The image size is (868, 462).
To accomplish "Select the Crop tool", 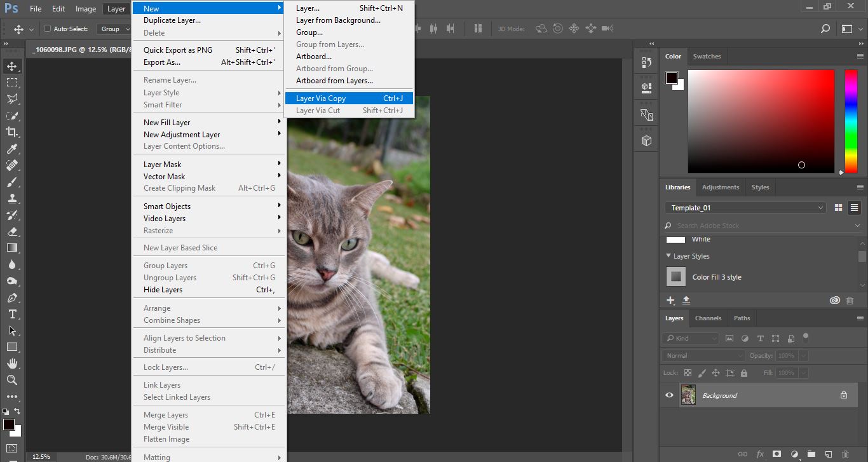I will tap(12, 132).
